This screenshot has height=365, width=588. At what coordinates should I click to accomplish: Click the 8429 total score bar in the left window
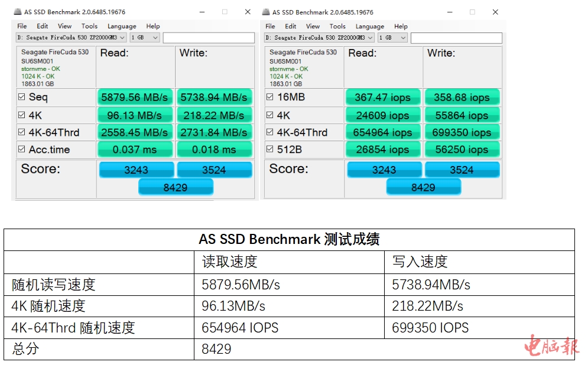coord(176,187)
